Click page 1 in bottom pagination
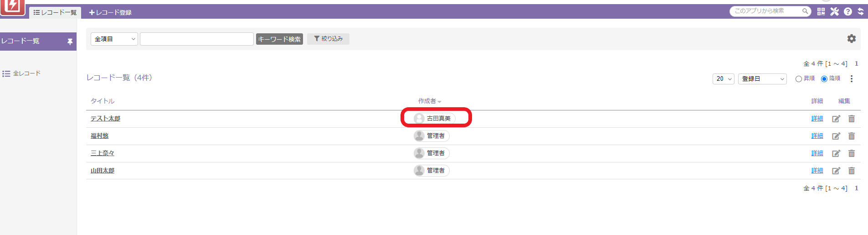 (x=856, y=188)
